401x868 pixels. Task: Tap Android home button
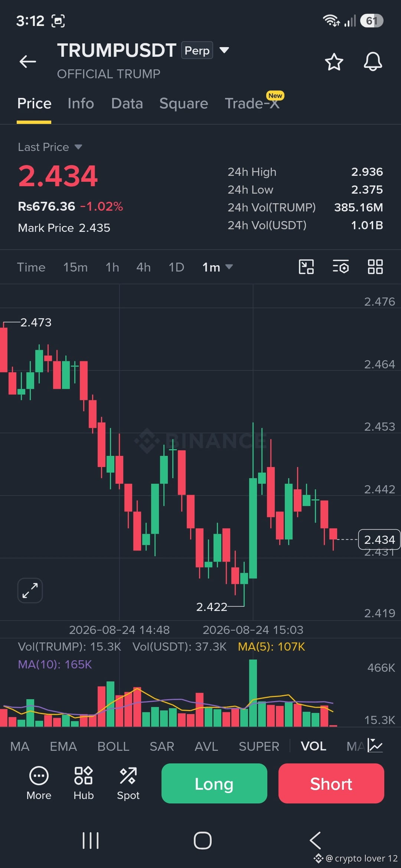[x=203, y=841]
